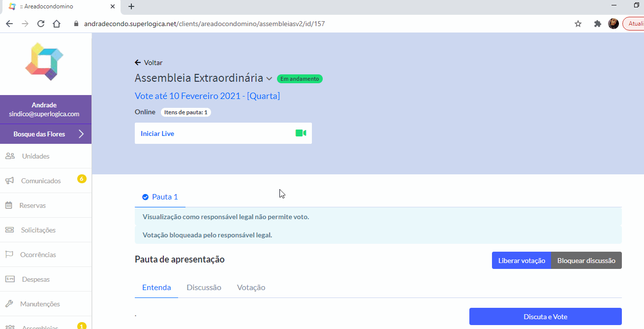644x329 pixels.
Task: Open the extensions puzzle icon
Action: coord(598,24)
